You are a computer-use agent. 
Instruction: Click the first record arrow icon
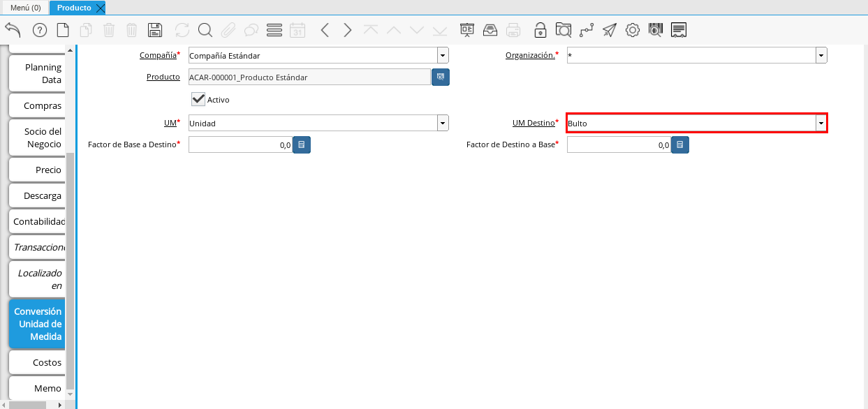pos(371,30)
